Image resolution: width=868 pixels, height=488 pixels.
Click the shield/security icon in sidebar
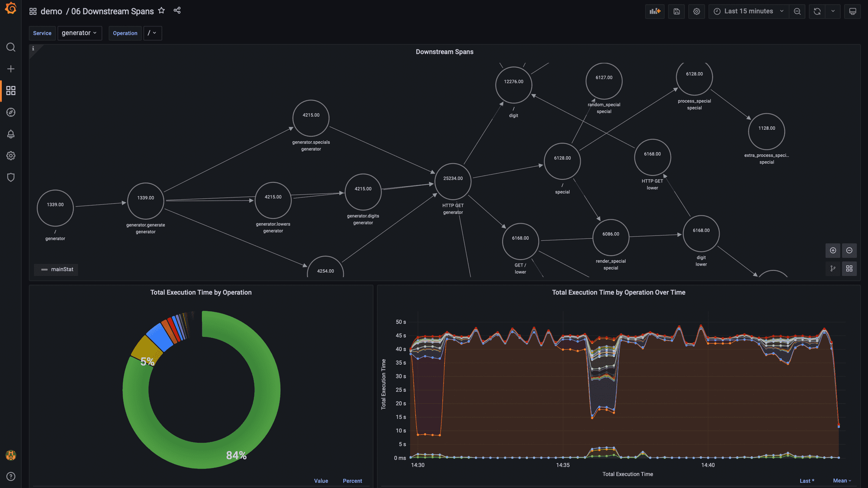coord(10,177)
